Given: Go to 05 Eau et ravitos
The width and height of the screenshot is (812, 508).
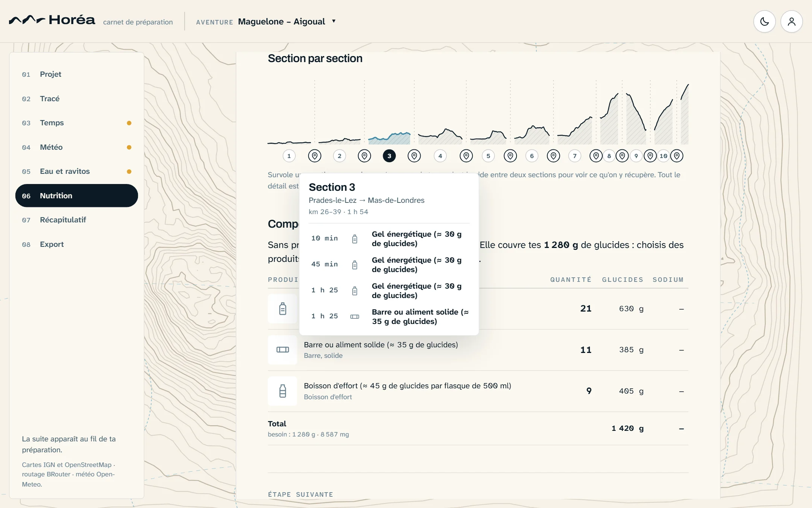Looking at the screenshot, I should (x=76, y=171).
